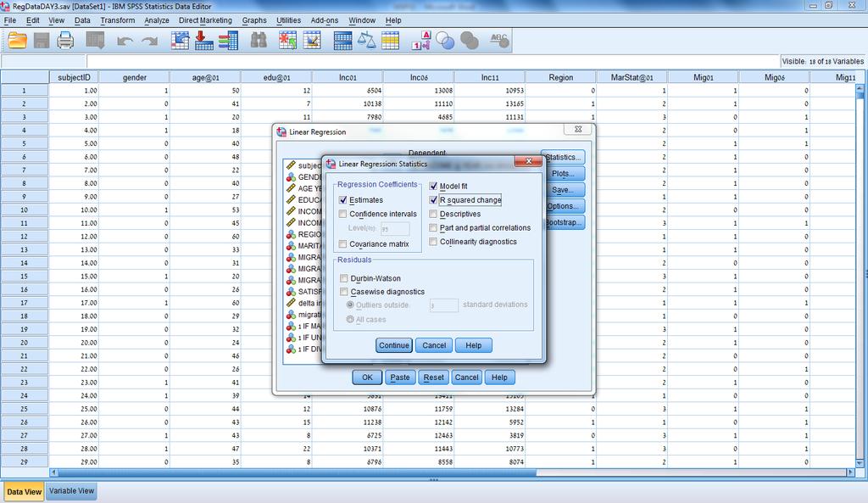Click Paste in the Linear Regression dialog
Image resolution: width=868 pixels, height=503 pixels.
pyautogui.click(x=400, y=377)
